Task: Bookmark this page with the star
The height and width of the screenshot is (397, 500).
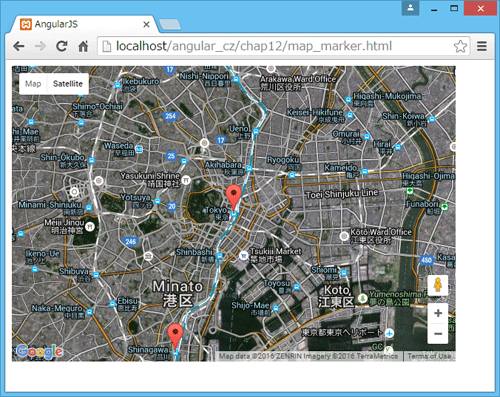Action: coord(460,46)
